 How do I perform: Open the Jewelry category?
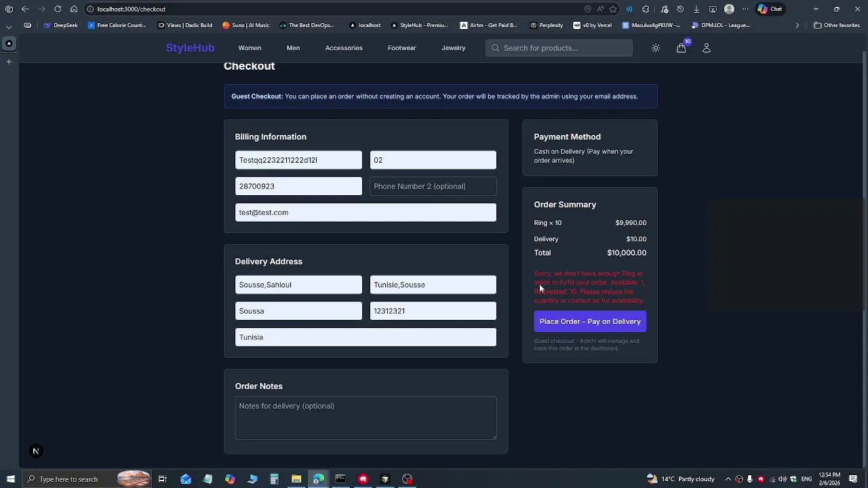[x=454, y=48]
